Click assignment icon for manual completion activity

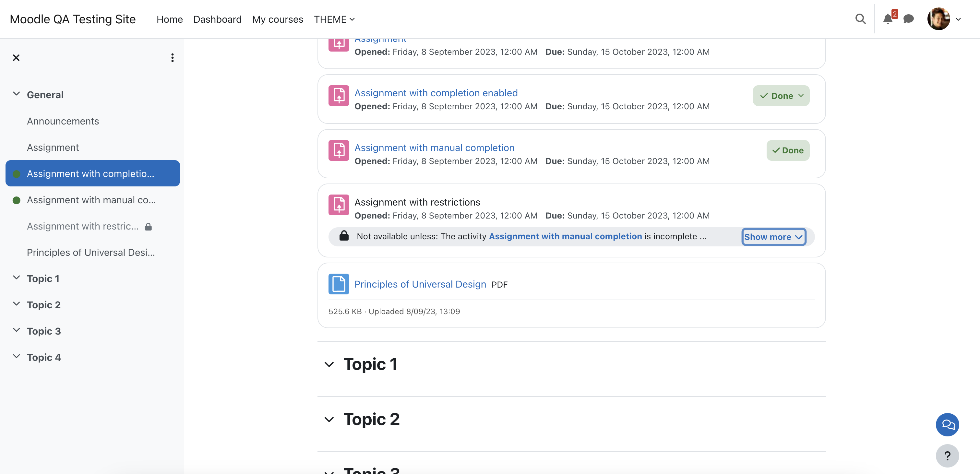pyautogui.click(x=339, y=150)
